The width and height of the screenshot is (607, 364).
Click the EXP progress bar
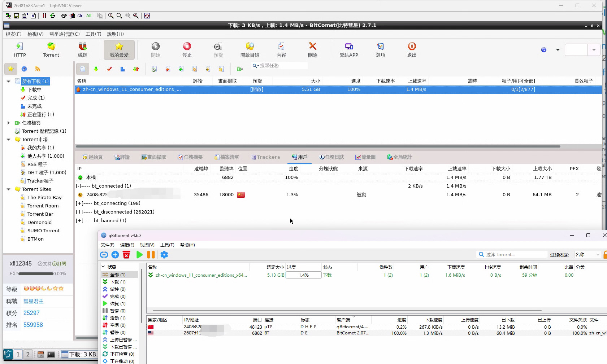(36, 274)
